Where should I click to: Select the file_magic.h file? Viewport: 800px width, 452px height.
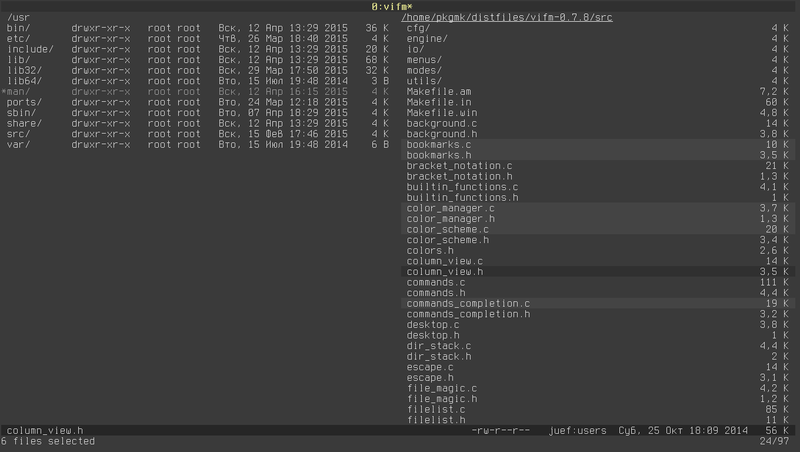[598, 399]
